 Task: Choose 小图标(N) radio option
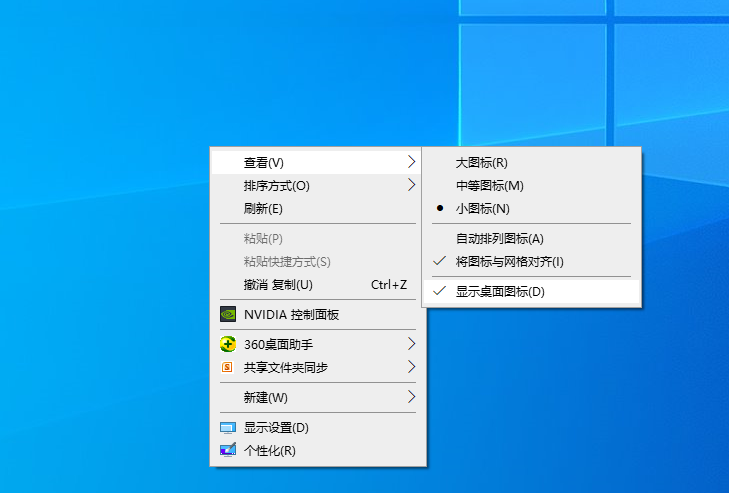532,208
